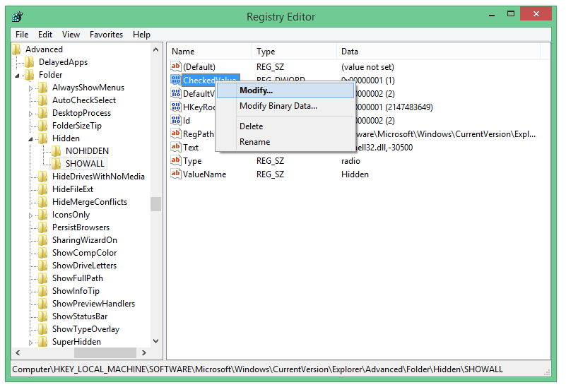
Task: Select the ShowPreviewHandlers key
Action: pyautogui.click(x=93, y=304)
